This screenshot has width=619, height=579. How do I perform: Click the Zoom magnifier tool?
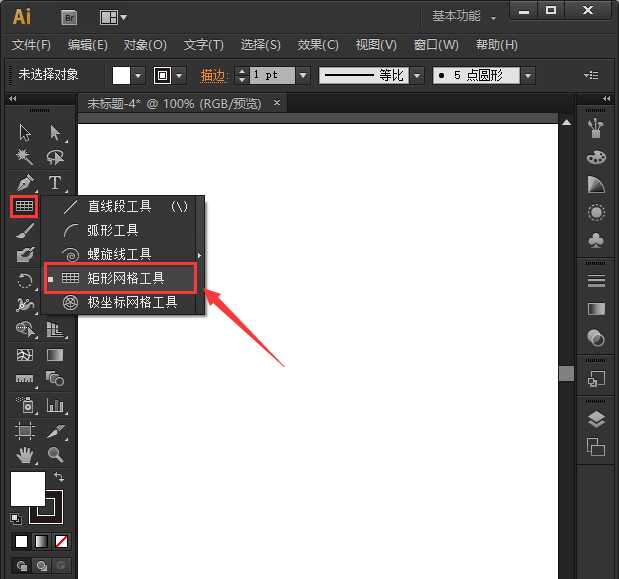(x=55, y=455)
